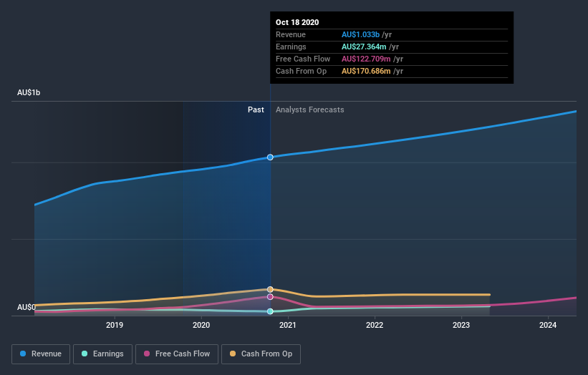
Task: Click the orange Cash From Op data point
Action: coord(270,289)
